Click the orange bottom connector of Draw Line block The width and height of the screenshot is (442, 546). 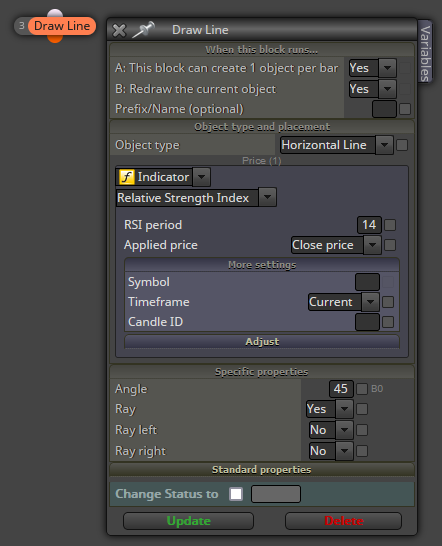[55, 38]
